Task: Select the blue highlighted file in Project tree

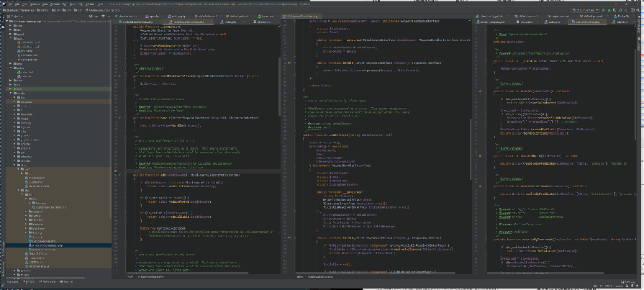Action: [59, 245]
